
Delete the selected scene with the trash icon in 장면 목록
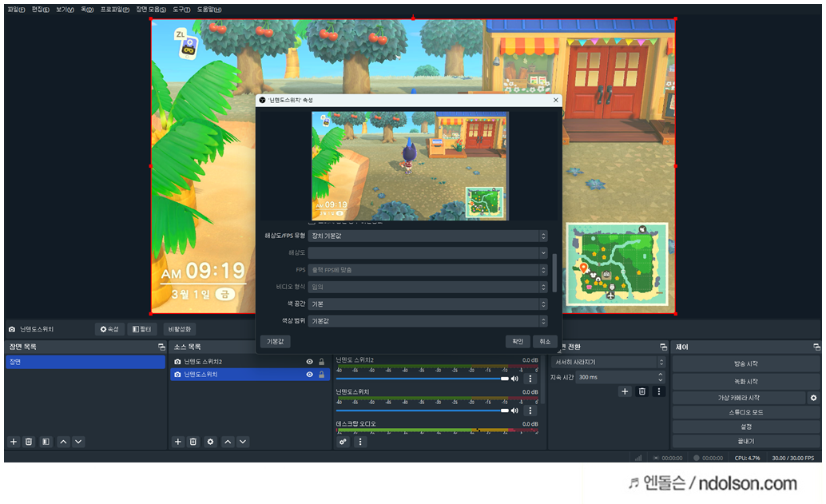tap(29, 442)
